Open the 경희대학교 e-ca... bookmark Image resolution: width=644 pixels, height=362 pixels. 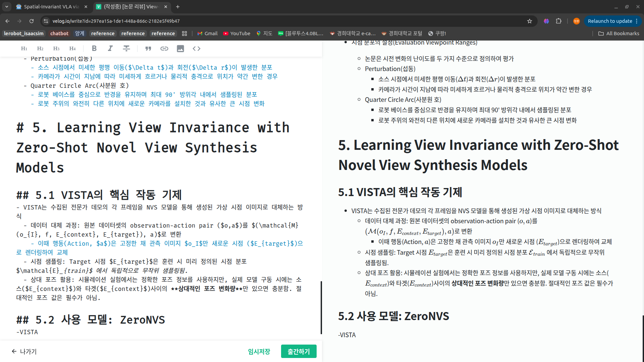[x=353, y=34]
